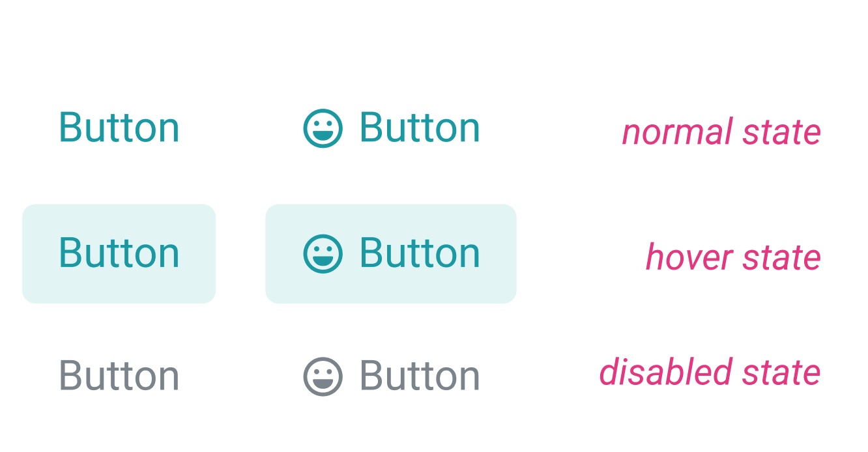Select the icon Button in the normal state row

391,128
